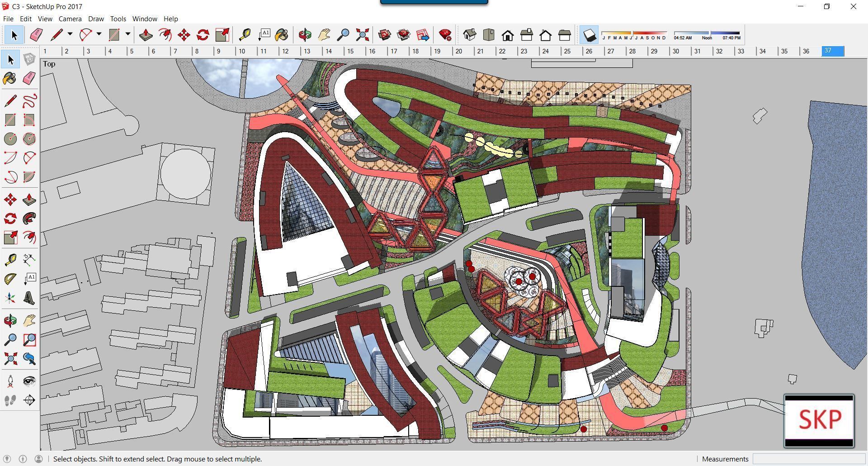Select Look Around eye tool
Viewport: 868px width, 466px height.
pyautogui.click(x=29, y=381)
